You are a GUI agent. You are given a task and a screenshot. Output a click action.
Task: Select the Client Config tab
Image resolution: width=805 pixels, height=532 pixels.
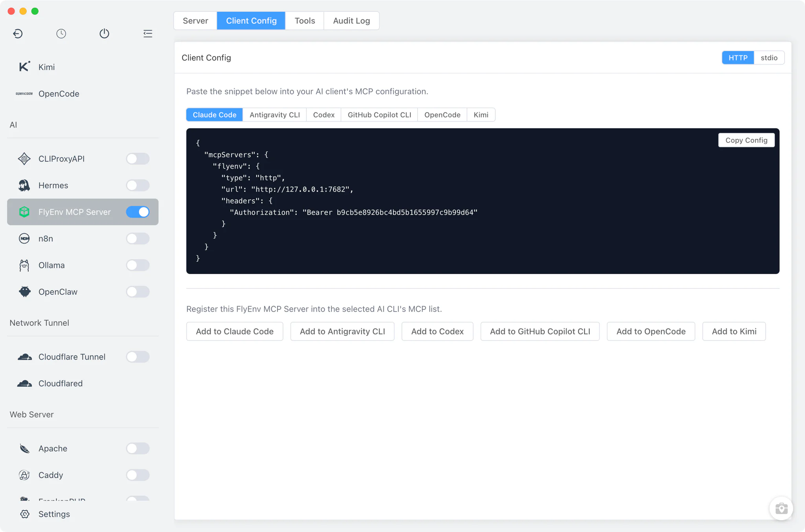click(x=251, y=20)
